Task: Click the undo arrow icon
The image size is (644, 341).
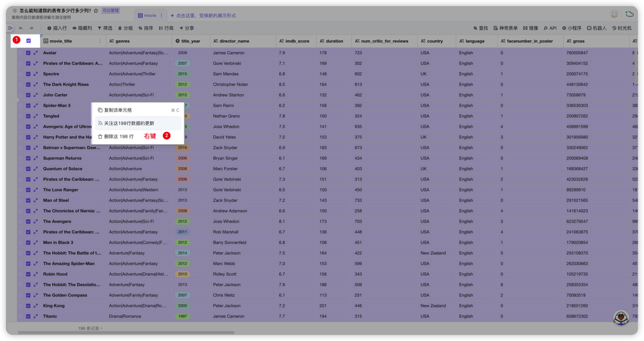Action: click(21, 28)
